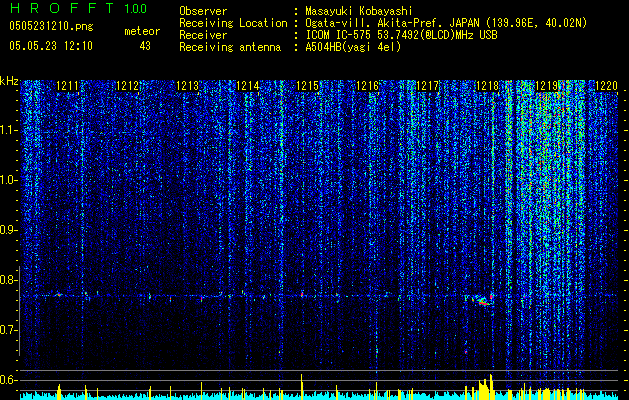Click the 1.0 kHz axis label
The width and height of the screenshot is (629, 400).
pos(8,180)
